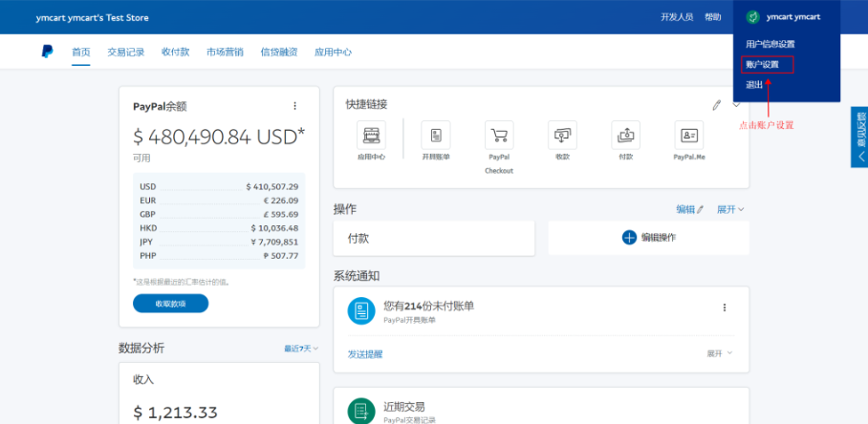Open the 信贷融资 tab
868x424 pixels.
point(279,52)
